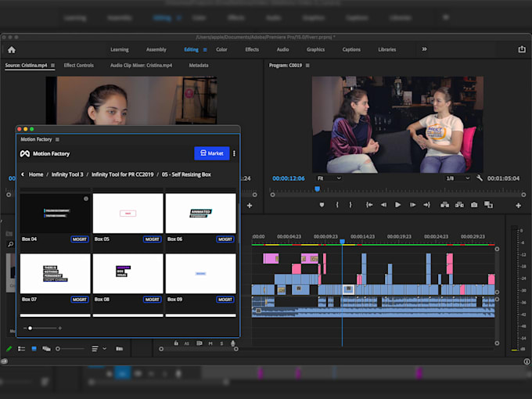532x399 pixels.
Task: Step back one frame in Program monitor
Action: click(383, 205)
